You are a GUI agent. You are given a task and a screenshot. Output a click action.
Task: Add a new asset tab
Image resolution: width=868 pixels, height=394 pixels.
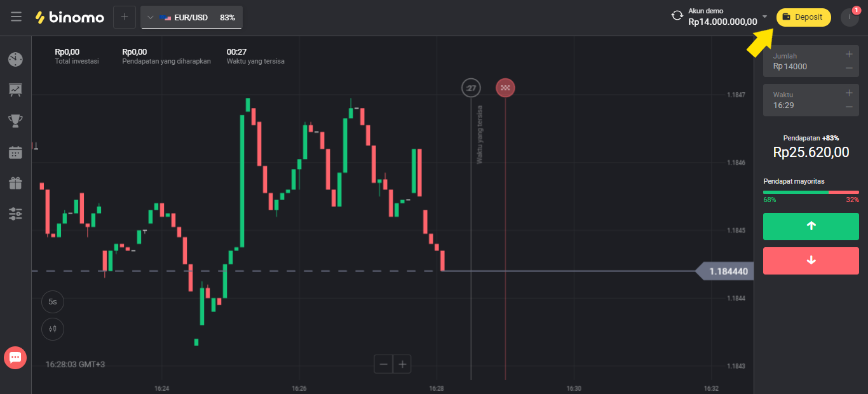click(125, 17)
